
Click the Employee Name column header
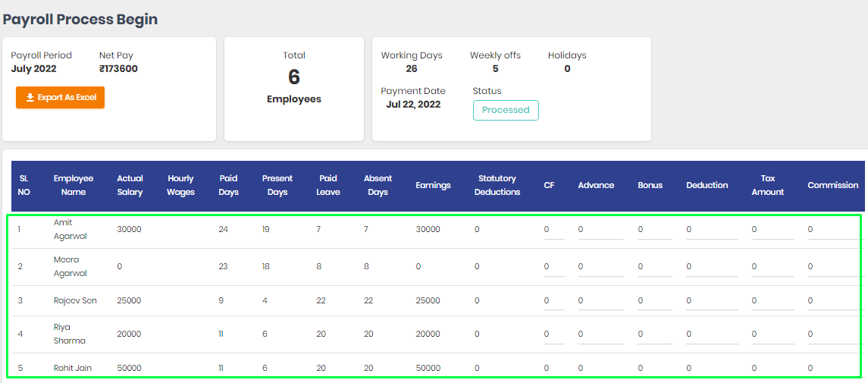click(x=74, y=185)
